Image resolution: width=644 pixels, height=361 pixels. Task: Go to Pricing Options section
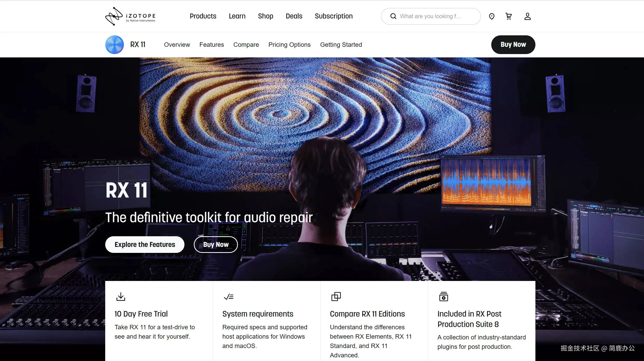[289, 45]
